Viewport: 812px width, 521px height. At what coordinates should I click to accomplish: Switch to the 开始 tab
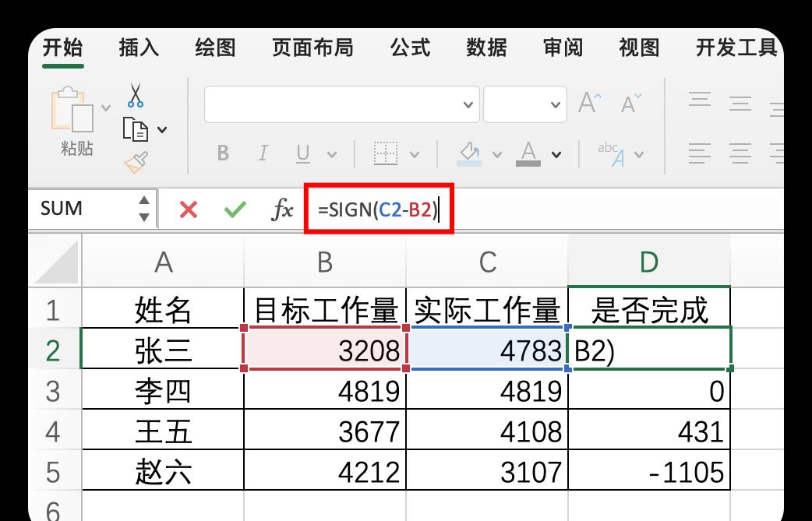62,48
